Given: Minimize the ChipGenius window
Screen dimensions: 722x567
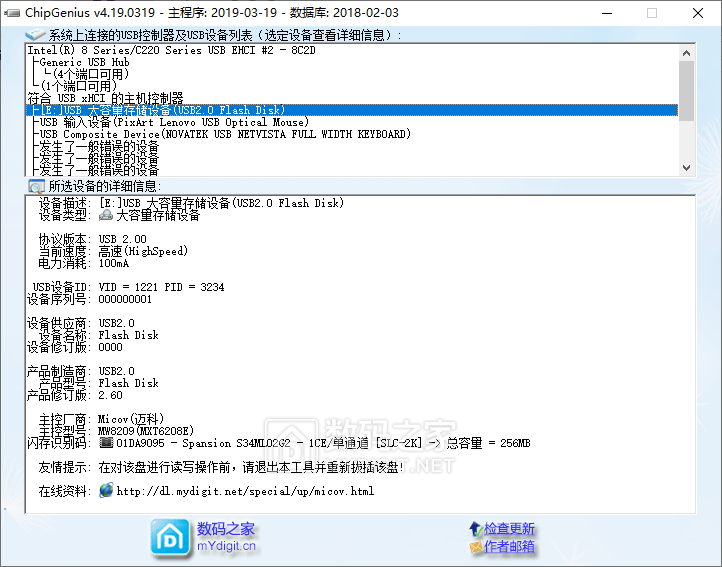Looking at the screenshot, I should [x=607, y=13].
